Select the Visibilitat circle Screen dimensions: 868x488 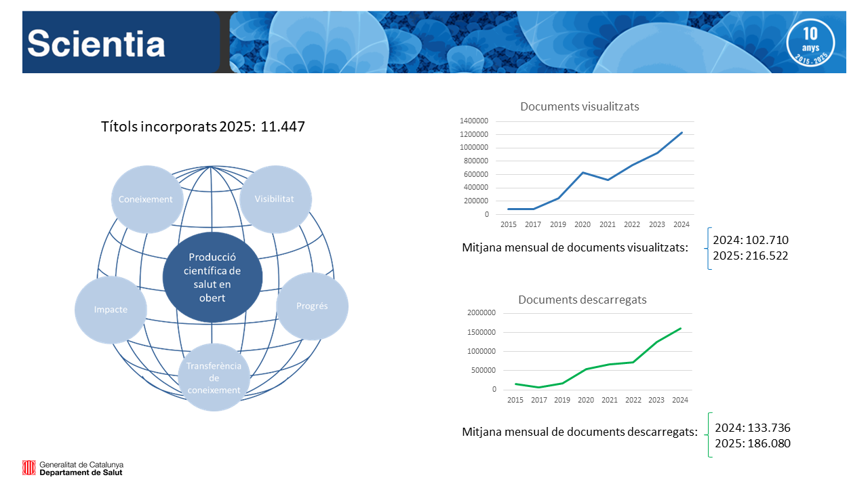coord(275,199)
